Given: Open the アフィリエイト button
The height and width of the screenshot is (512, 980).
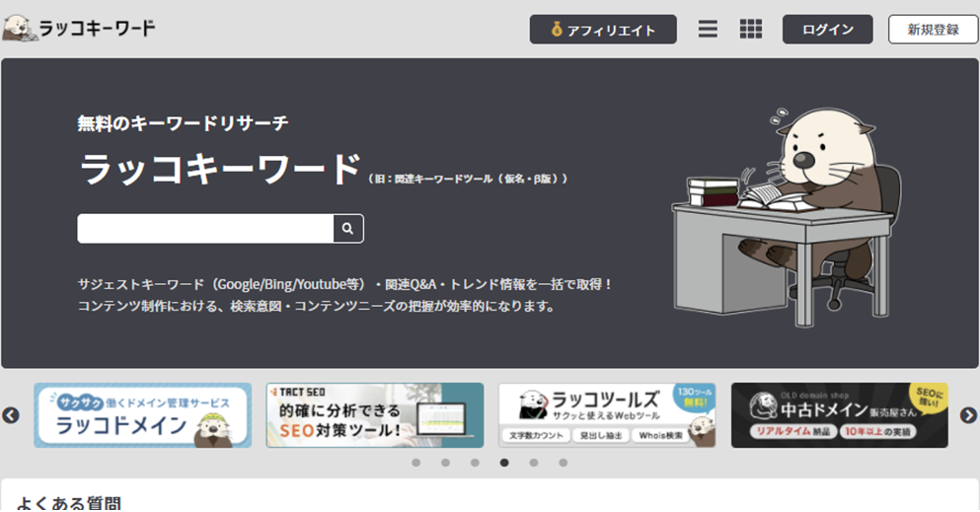Looking at the screenshot, I should coord(603,30).
